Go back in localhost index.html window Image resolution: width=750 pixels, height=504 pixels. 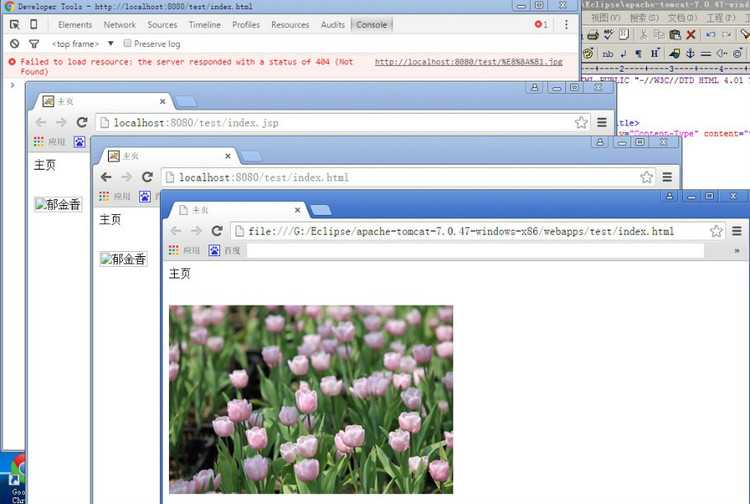tap(106, 177)
